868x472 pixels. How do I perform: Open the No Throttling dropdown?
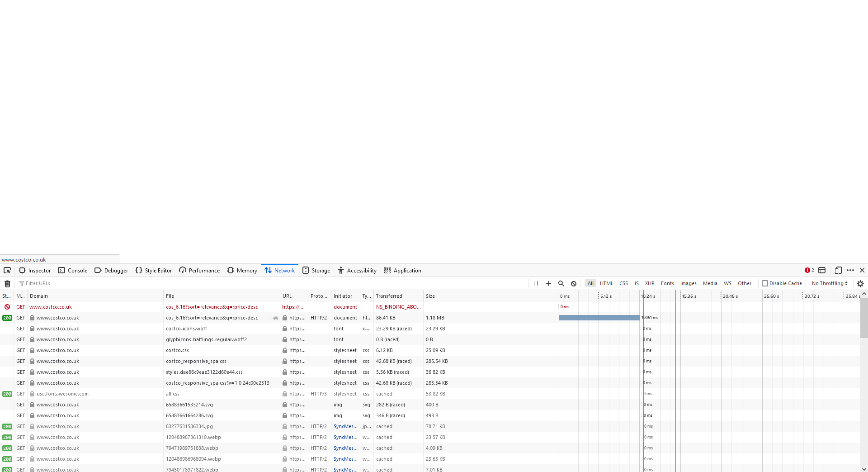[x=830, y=283]
